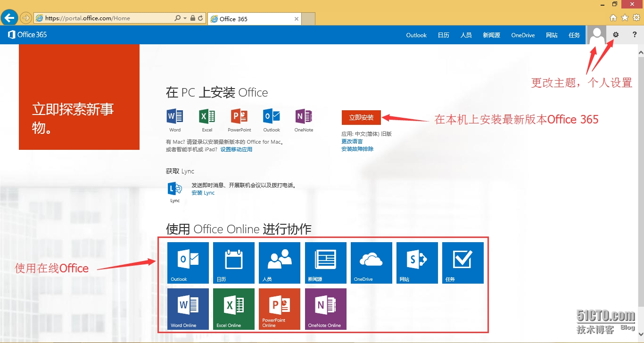Open the OneDrive tile
The image size is (644, 343).
click(x=372, y=262)
